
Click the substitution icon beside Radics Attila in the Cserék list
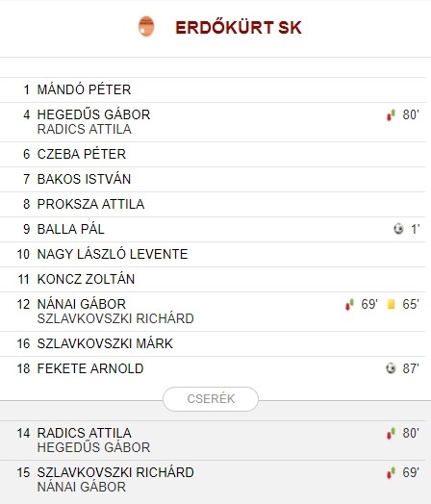click(391, 433)
